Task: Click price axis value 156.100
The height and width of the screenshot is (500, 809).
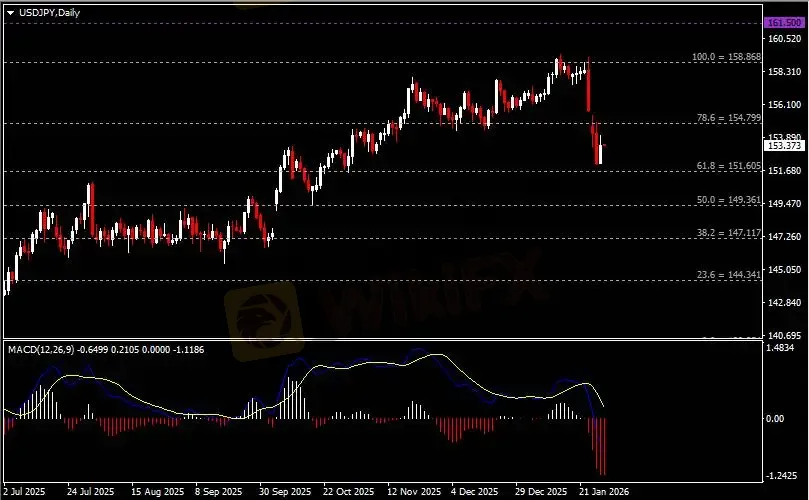Action: coord(784,105)
